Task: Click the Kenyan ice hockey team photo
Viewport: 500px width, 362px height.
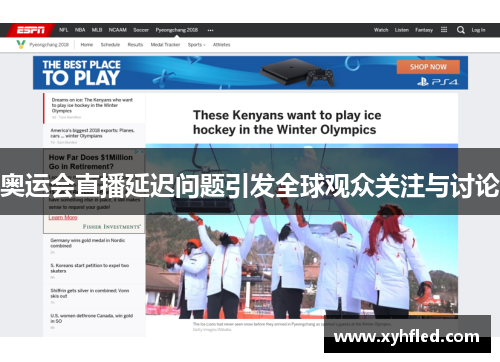Action: 302,231
